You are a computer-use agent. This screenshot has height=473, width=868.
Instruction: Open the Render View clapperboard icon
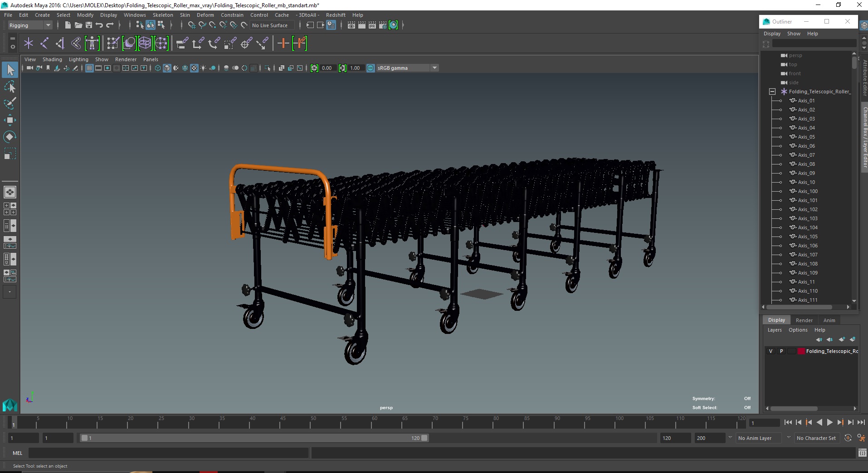351,25
